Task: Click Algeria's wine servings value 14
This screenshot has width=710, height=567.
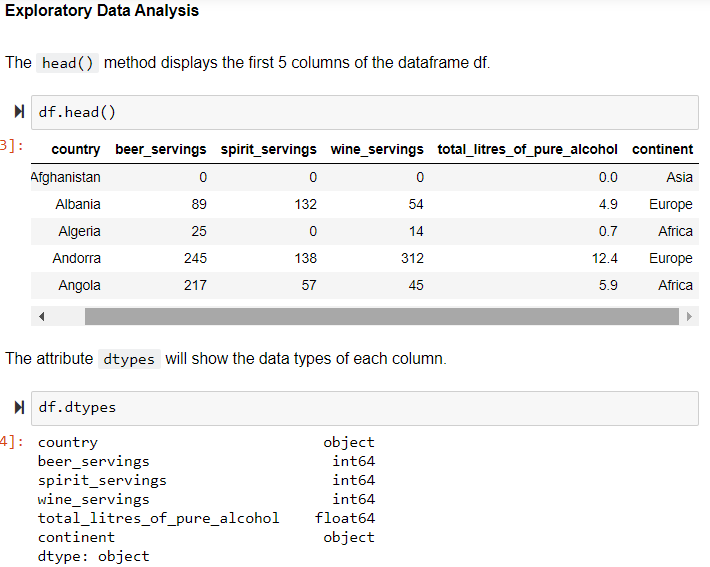Action: 416,231
